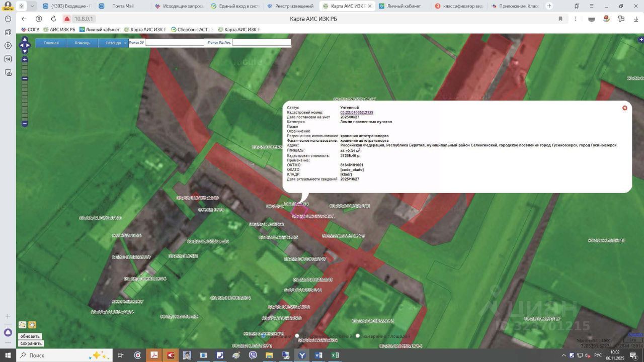The image size is (644, 362).
Task: Open the browser downloads icon
Action: coord(635,19)
